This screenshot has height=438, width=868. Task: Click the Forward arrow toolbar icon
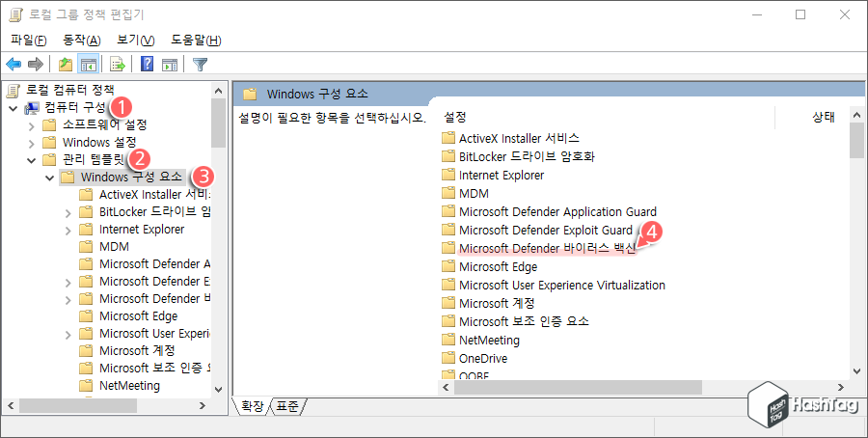tap(36, 65)
